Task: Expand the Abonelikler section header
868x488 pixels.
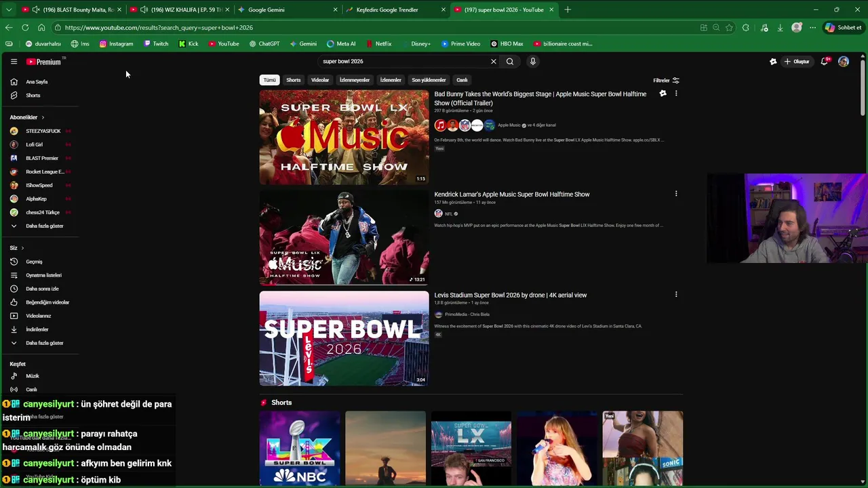Action: pos(27,117)
